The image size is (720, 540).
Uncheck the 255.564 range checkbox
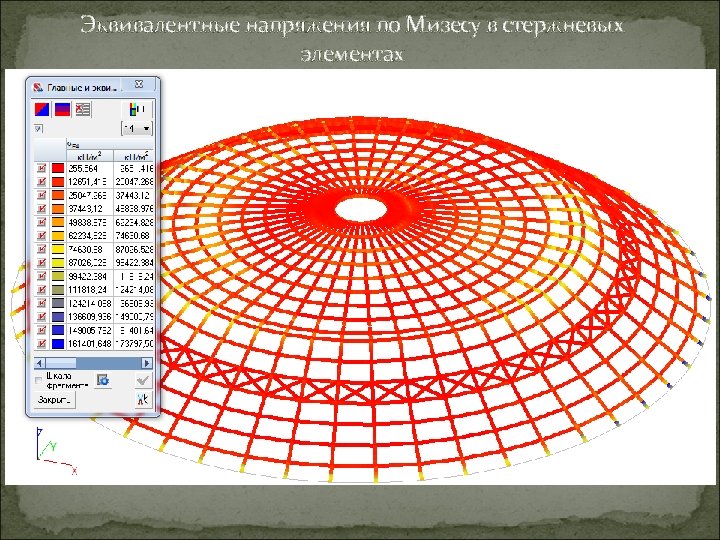pos(41,169)
